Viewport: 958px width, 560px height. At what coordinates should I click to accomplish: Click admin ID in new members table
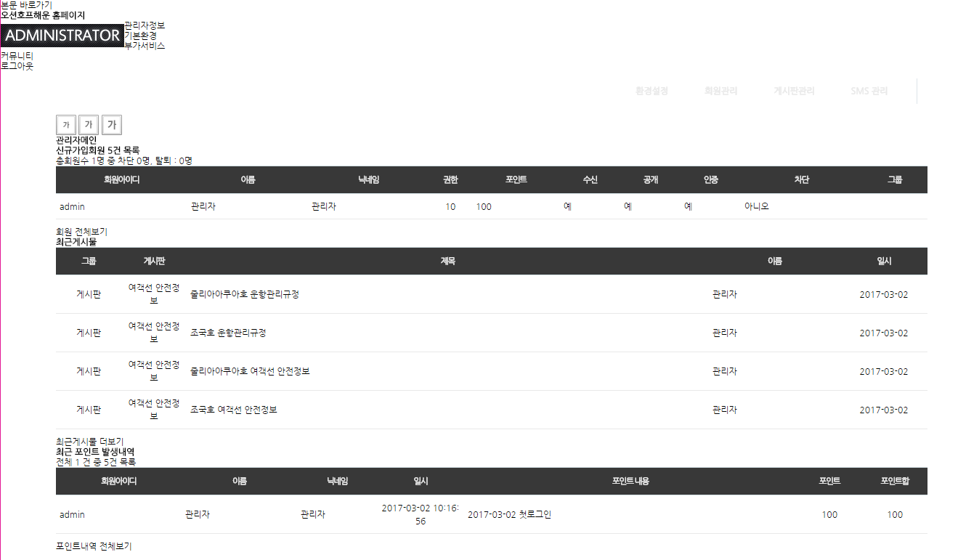click(x=72, y=207)
